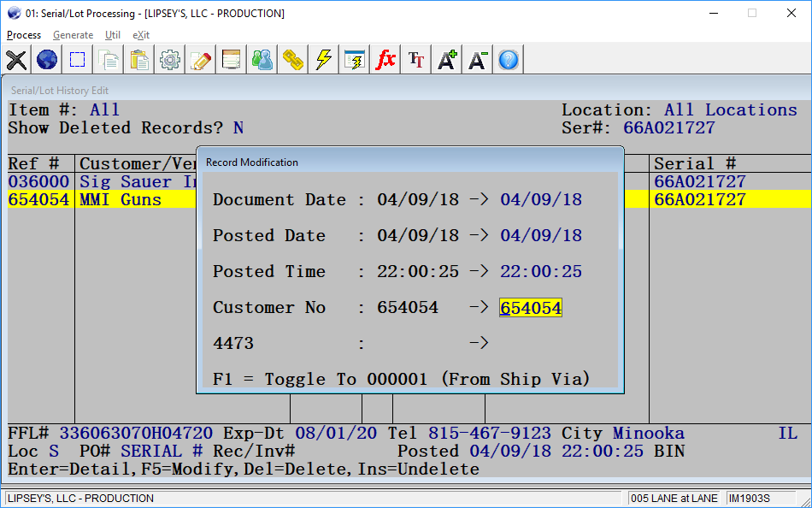Click the City value Minooka

click(x=649, y=434)
